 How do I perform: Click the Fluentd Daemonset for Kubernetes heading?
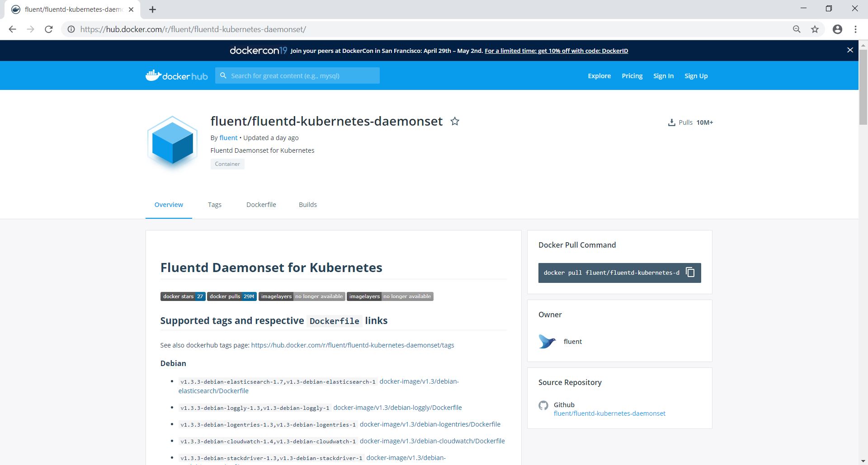click(271, 268)
